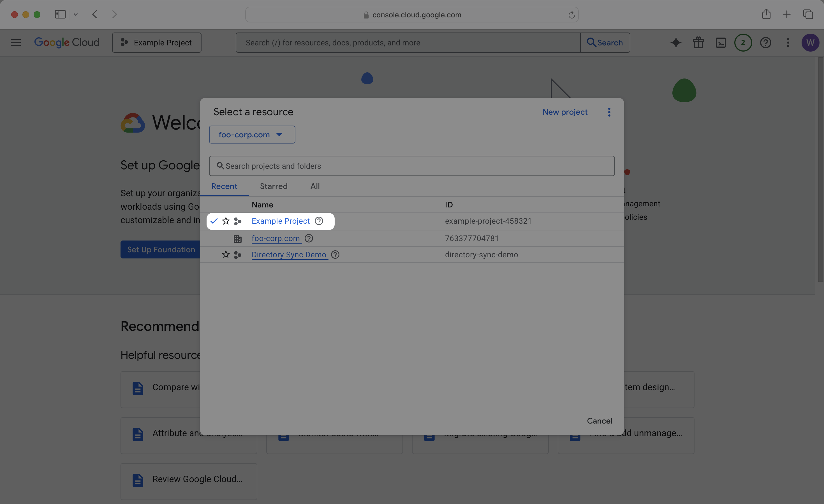This screenshot has height=504, width=824.
Task: Click the organization icon beside foo-corp.com
Action: 237,239
